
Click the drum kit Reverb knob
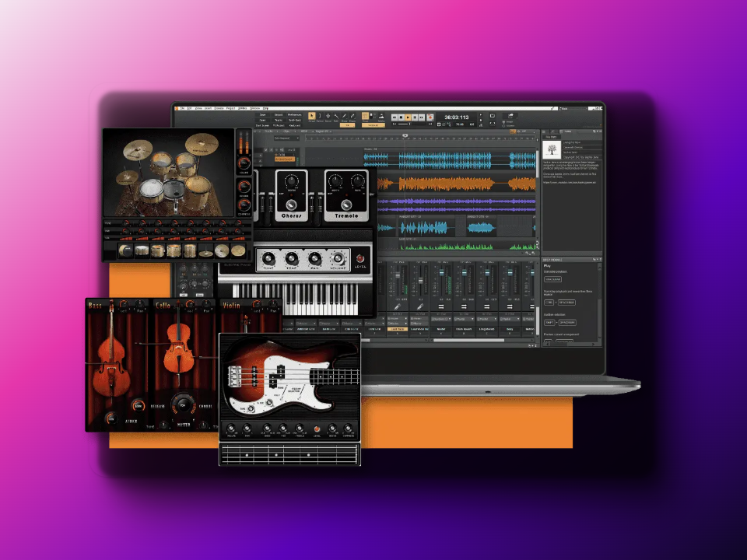pyautogui.click(x=244, y=187)
